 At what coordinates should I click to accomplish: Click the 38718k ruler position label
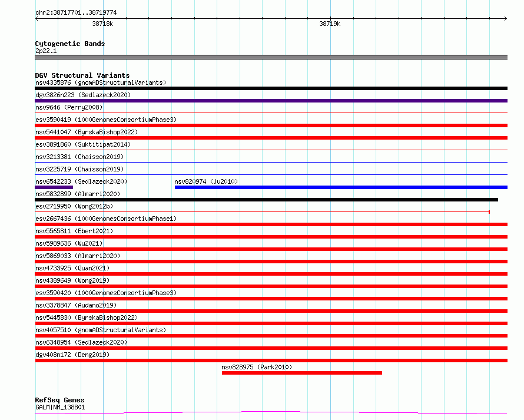click(x=102, y=24)
